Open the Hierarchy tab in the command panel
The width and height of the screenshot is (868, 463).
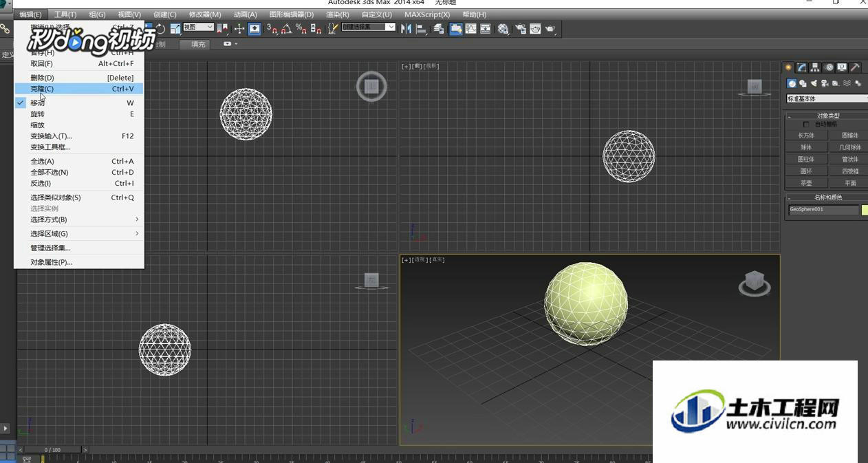pos(815,67)
